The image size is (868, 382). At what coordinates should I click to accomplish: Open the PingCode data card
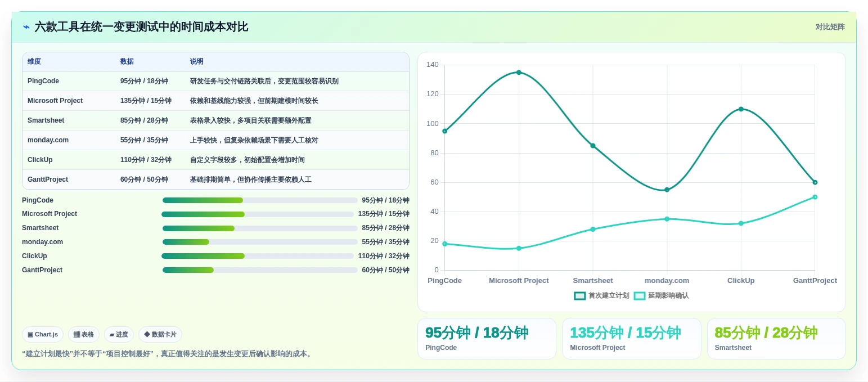[487, 339]
